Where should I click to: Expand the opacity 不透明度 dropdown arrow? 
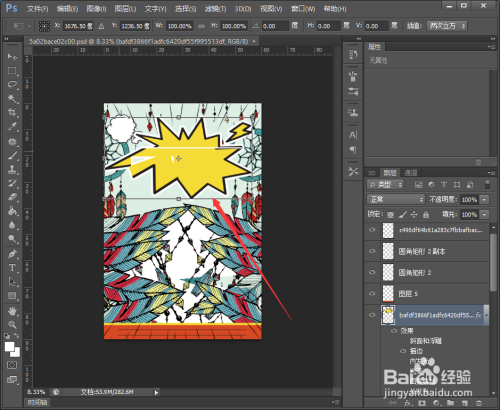pos(484,200)
